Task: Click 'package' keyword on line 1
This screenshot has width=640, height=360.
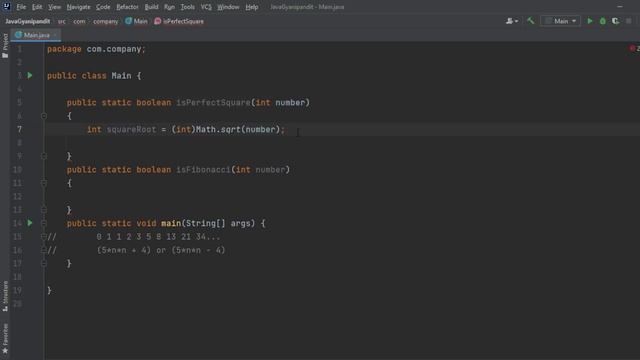Action: point(64,49)
